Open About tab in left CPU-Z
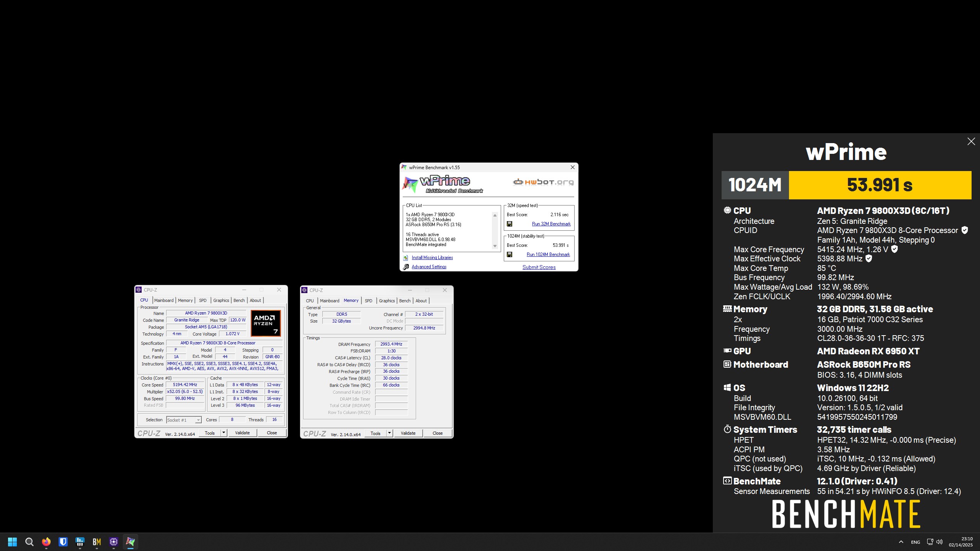This screenshot has width=980, height=551. tap(255, 300)
